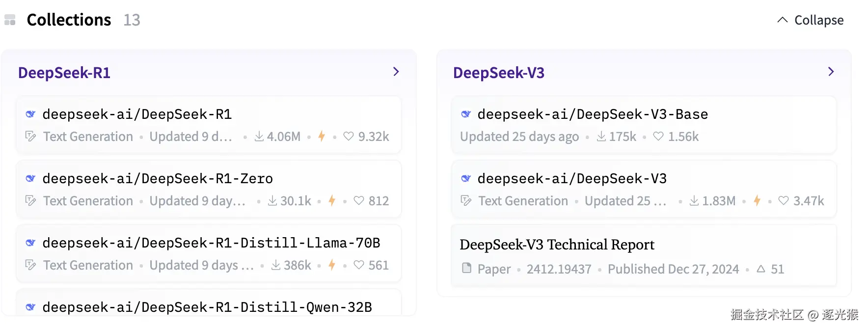Expand DeepSeek-R1 collection chevron arrow
This screenshot has width=868, height=331.
point(396,72)
